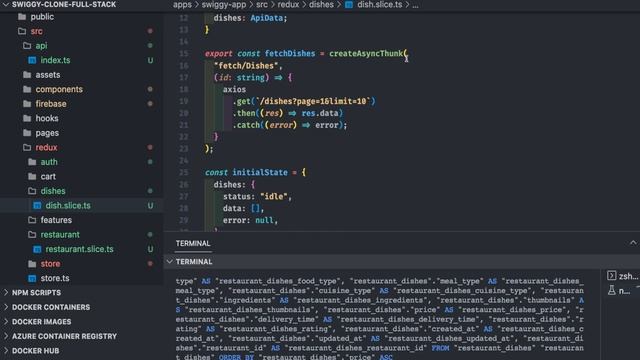Expand the assets folder
Viewport: 640px width, 360px height.
click(48, 75)
